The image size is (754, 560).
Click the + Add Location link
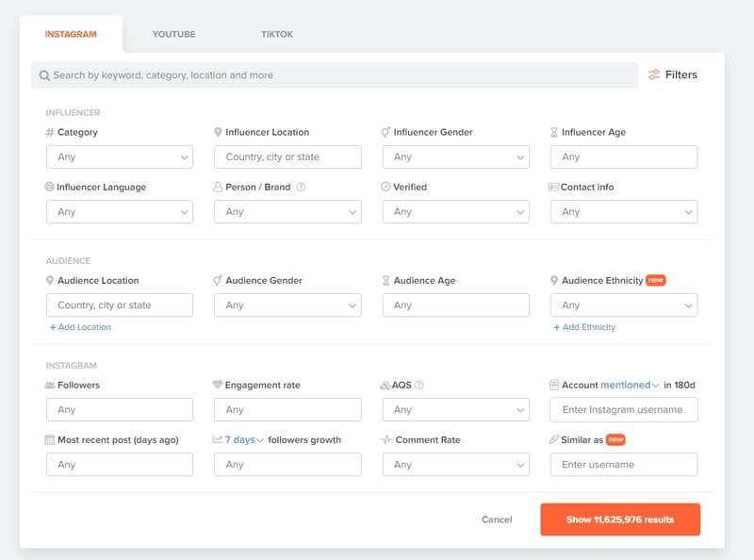point(80,327)
